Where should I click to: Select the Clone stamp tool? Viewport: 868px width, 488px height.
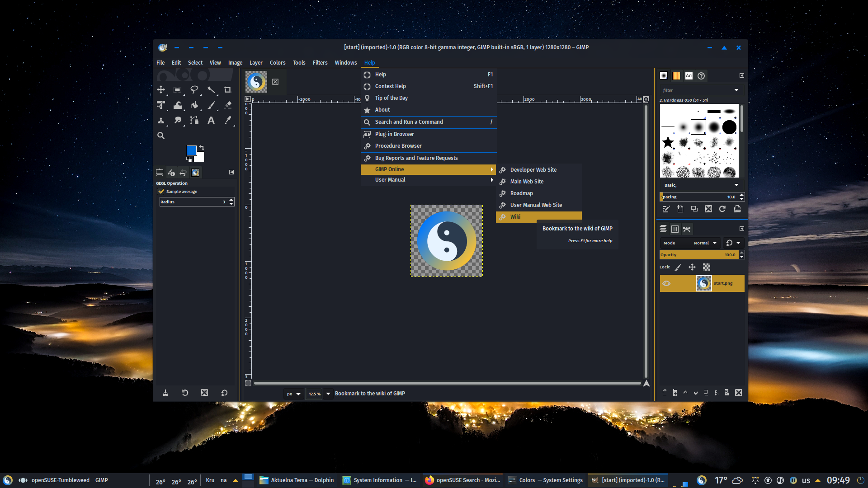click(x=161, y=121)
